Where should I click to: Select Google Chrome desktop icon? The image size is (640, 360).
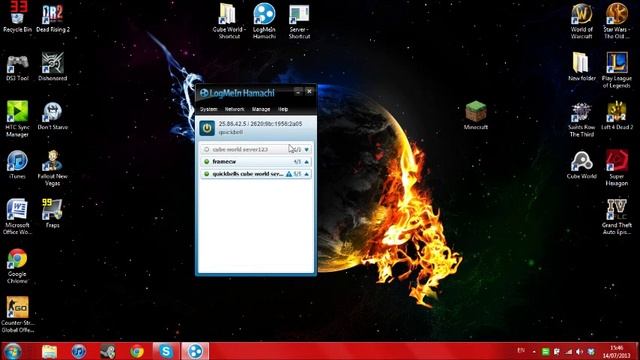pyautogui.click(x=17, y=266)
